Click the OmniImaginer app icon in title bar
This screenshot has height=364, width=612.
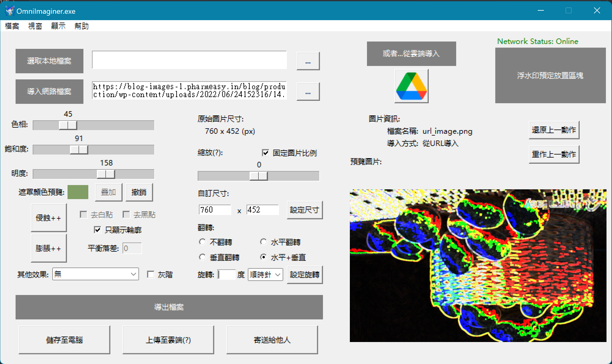pos(10,11)
